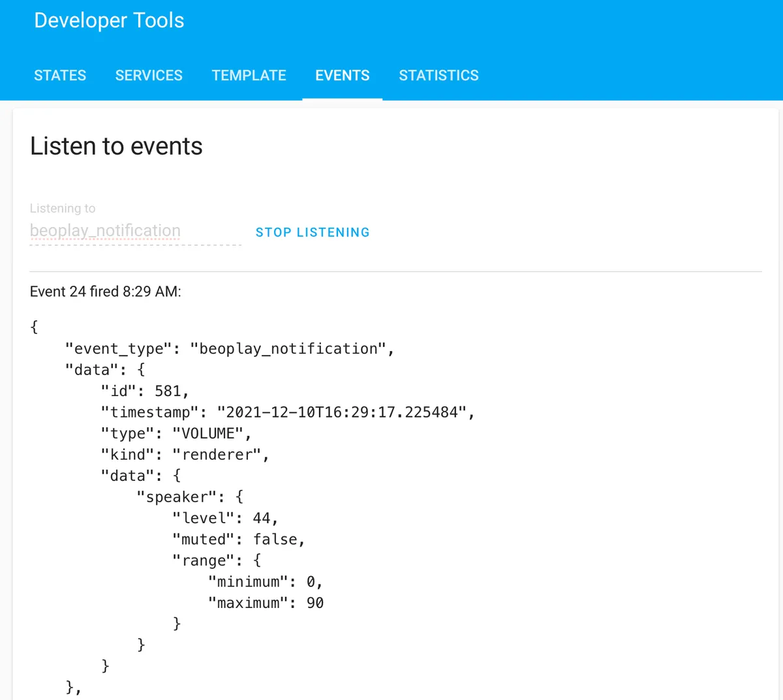783x700 pixels.
Task: Click the "range" key line
Action: [217, 561]
